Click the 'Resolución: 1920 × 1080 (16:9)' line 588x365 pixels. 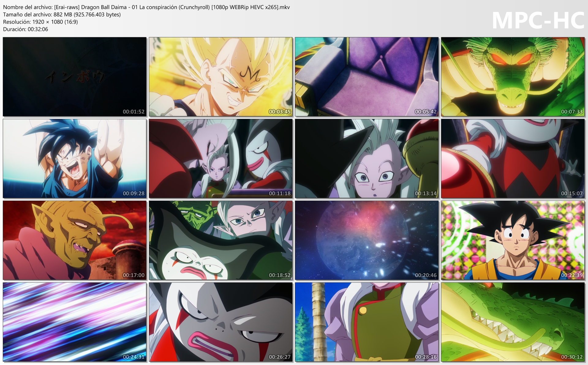[x=40, y=22]
